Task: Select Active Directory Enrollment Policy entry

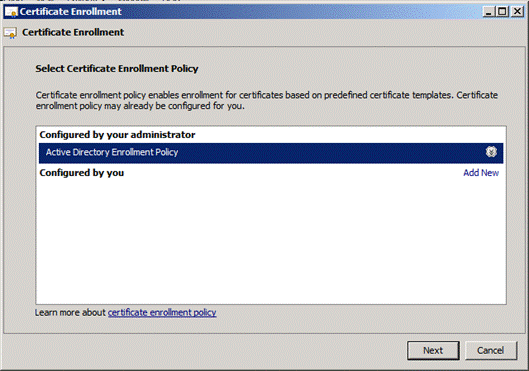Action: (271, 153)
